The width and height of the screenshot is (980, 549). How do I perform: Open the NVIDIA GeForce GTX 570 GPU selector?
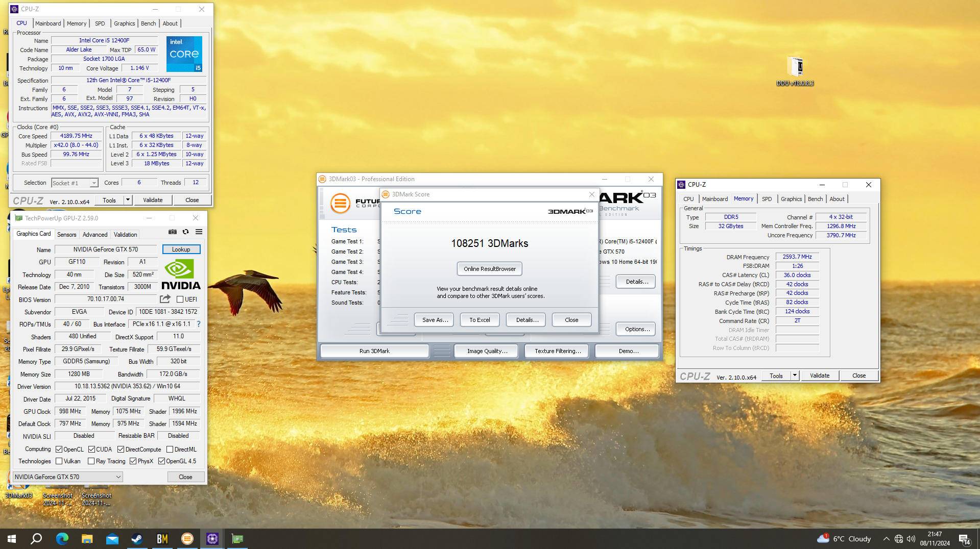point(68,477)
